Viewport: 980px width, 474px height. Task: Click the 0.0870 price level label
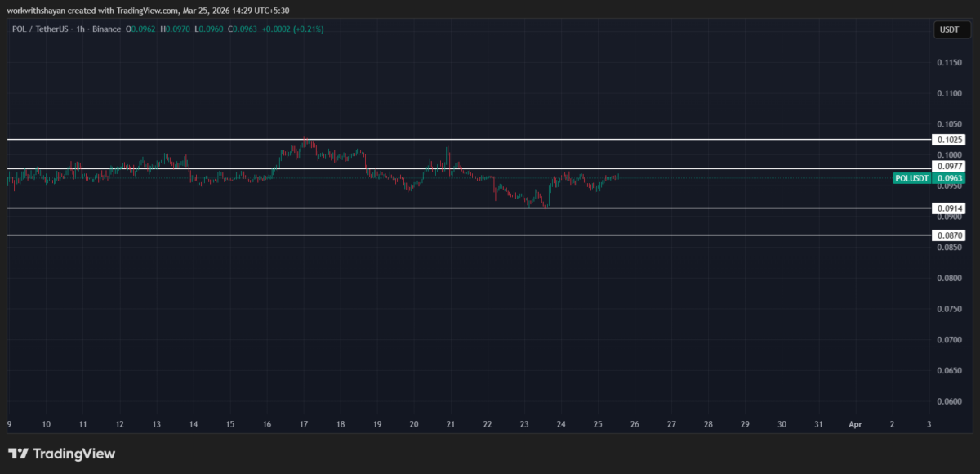click(948, 235)
